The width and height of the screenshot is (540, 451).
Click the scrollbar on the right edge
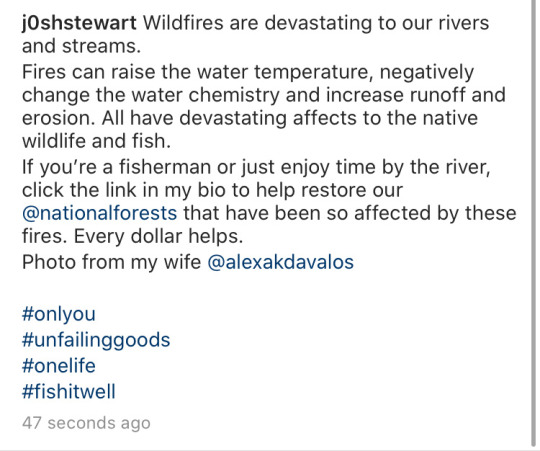[533, 224]
